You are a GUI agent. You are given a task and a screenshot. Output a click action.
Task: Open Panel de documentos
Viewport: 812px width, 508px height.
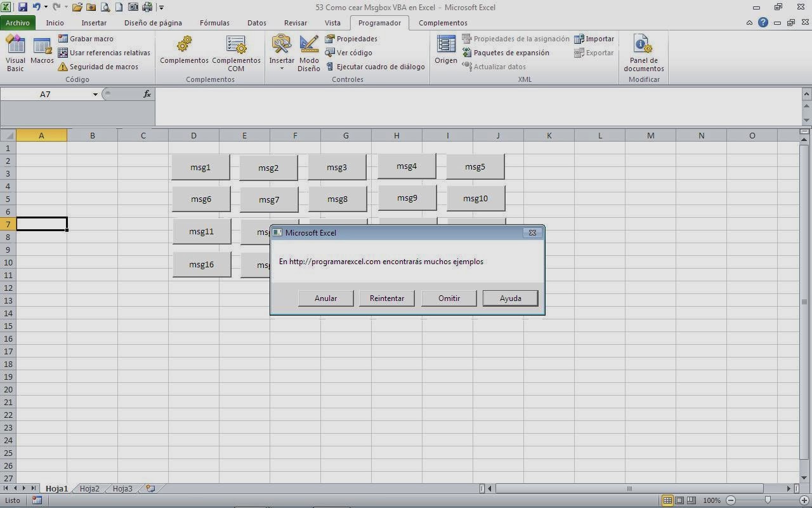(x=643, y=53)
